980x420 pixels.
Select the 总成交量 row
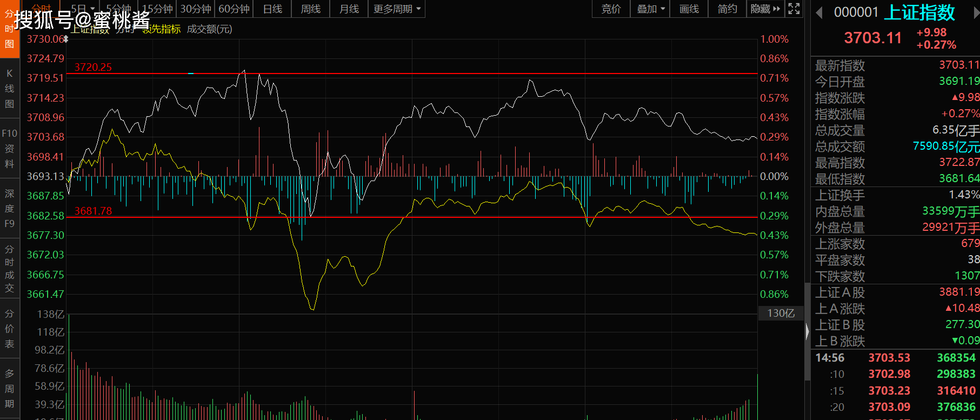coord(896,130)
